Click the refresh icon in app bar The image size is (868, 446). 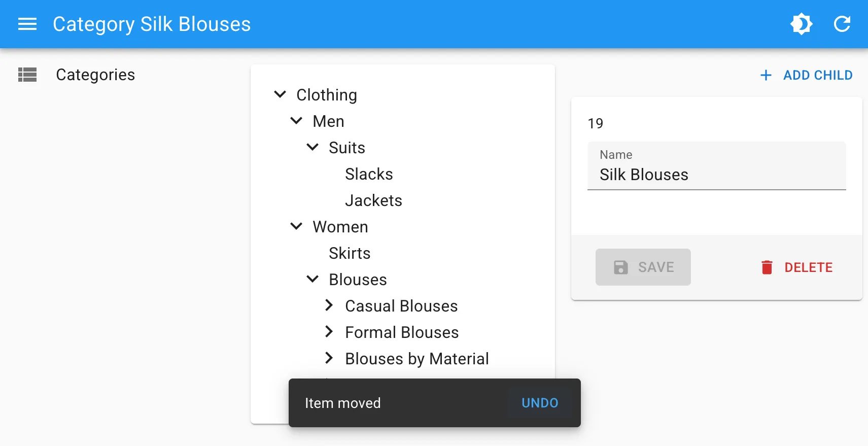point(842,24)
